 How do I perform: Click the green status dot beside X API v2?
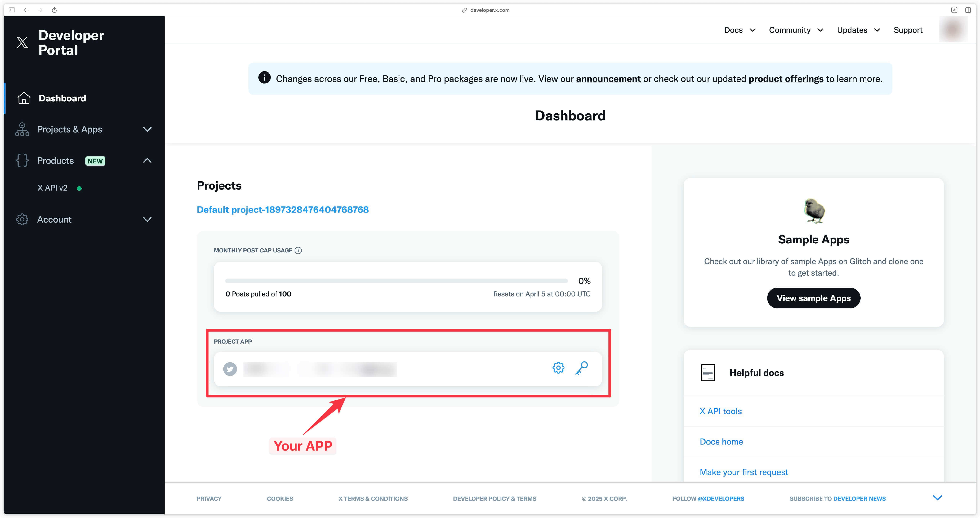(79, 188)
